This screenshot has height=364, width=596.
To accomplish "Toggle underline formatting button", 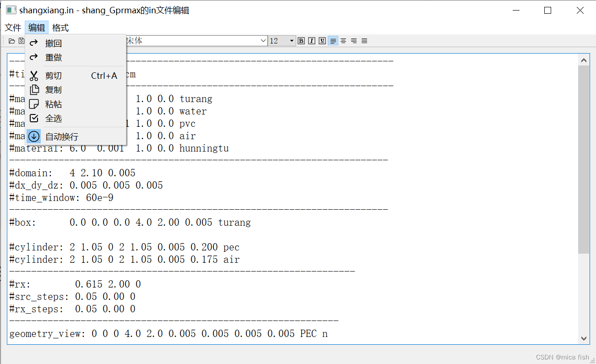I will coord(322,41).
